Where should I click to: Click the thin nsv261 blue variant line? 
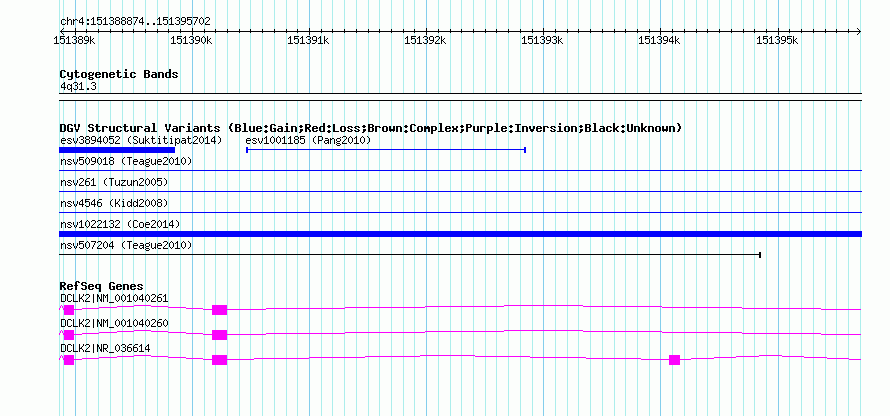tap(460, 191)
